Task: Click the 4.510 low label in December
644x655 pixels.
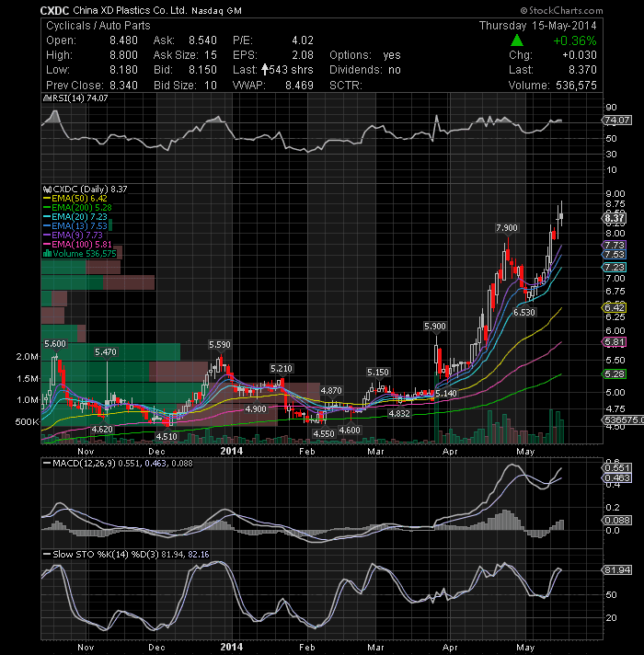Action: 167,437
